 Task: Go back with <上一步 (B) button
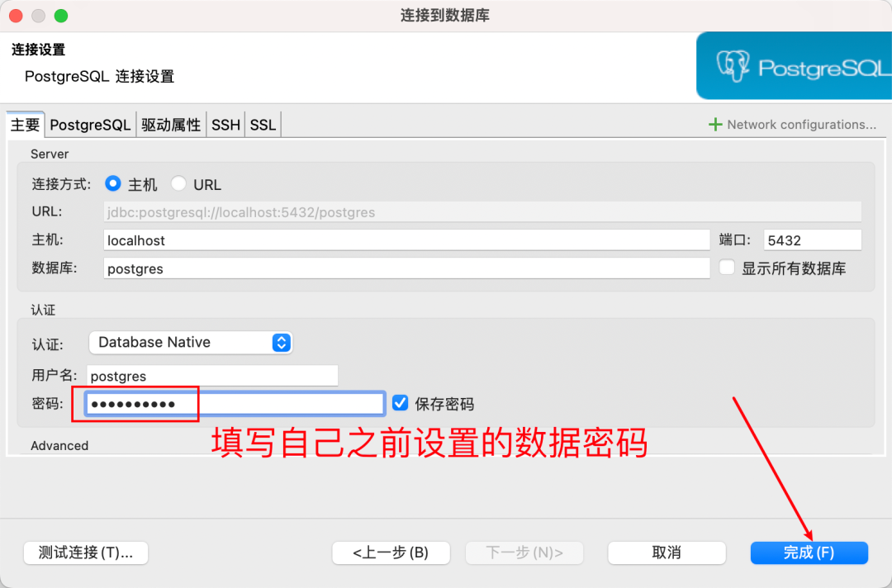coord(391,552)
